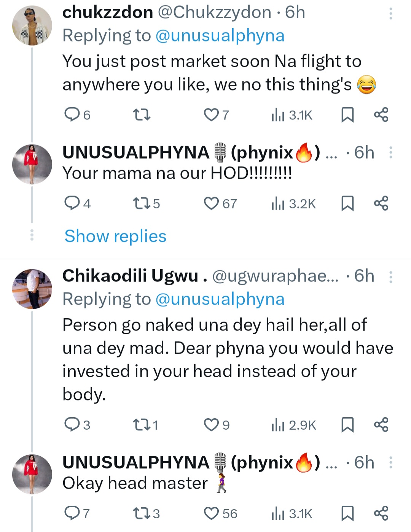Bookmark Chikaodili Ugwu's tweet
This screenshot has height=532, width=411.
point(347,425)
